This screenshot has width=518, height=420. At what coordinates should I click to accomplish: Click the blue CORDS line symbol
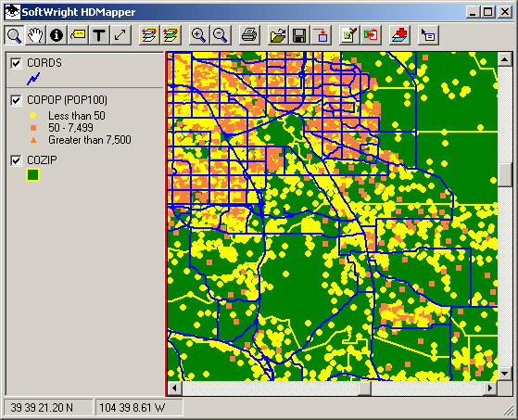coord(33,79)
